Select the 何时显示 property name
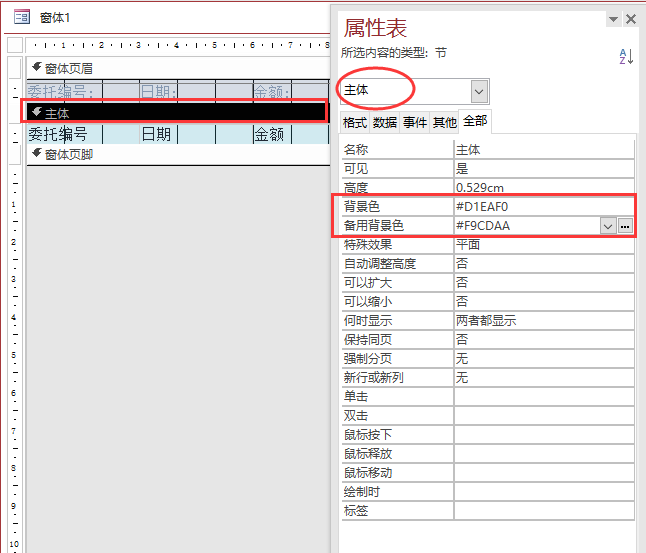Screen dimensions: 646x553 tap(368, 321)
